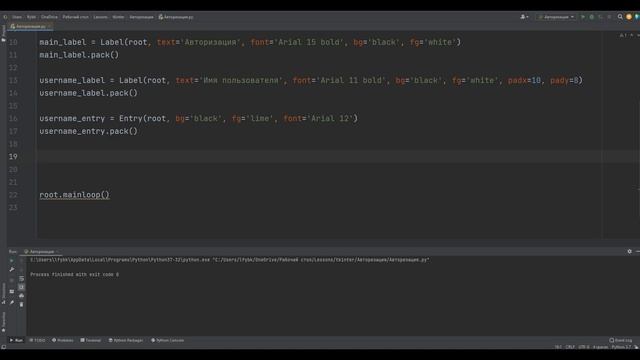Click 'padx' argument on line 13
The height and width of the screenshot is (360, 640).
click(x=517, y=80)
